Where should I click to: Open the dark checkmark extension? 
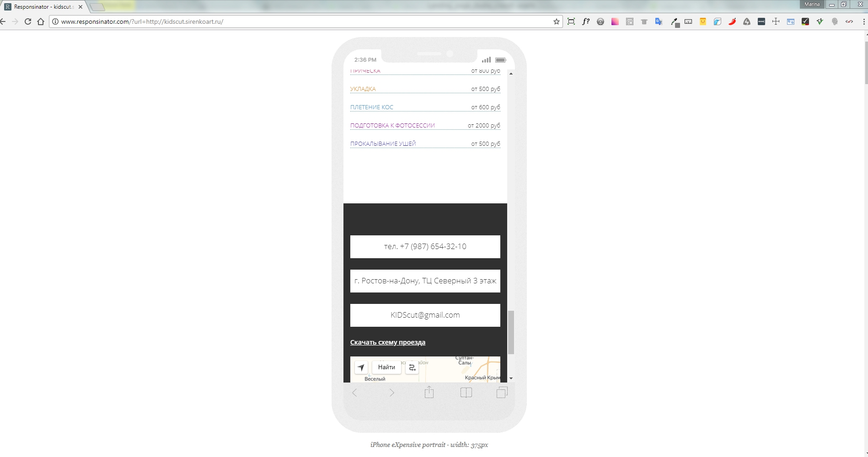(805, 21)
